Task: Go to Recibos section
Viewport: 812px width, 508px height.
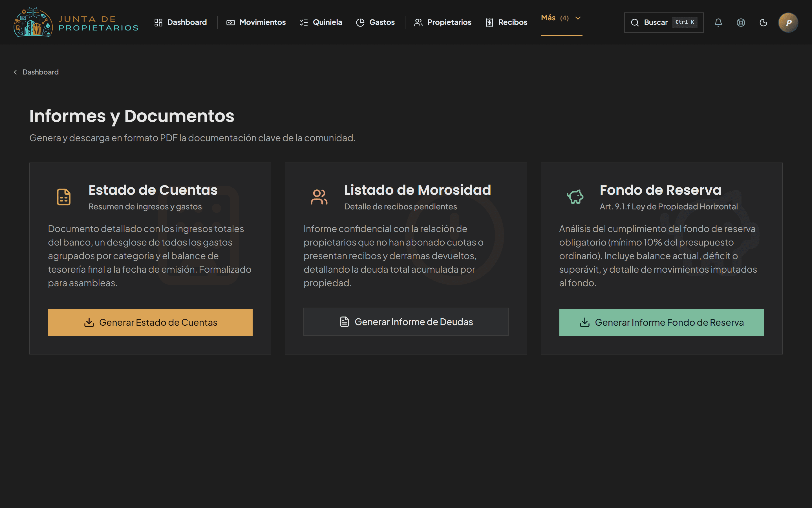Action: (507, 22)
